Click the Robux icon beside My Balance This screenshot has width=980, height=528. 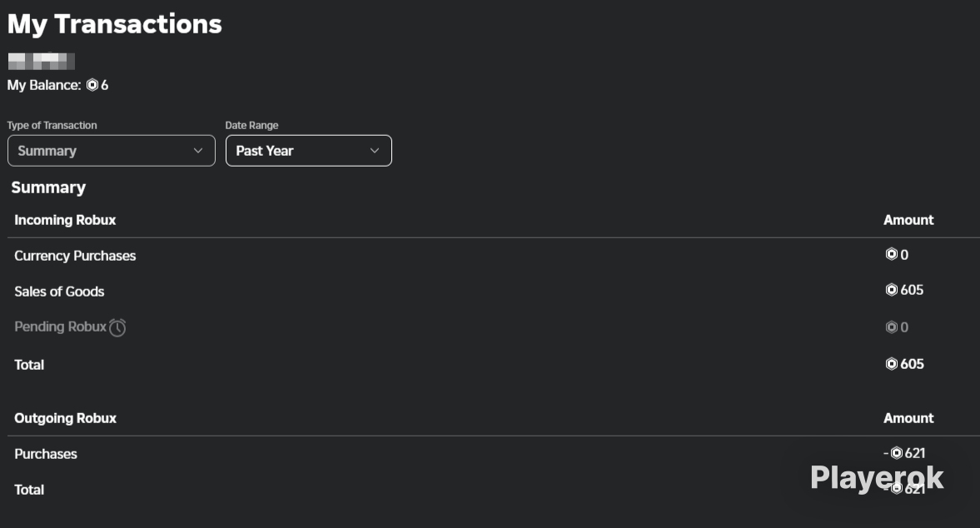[x=92, y=85]
